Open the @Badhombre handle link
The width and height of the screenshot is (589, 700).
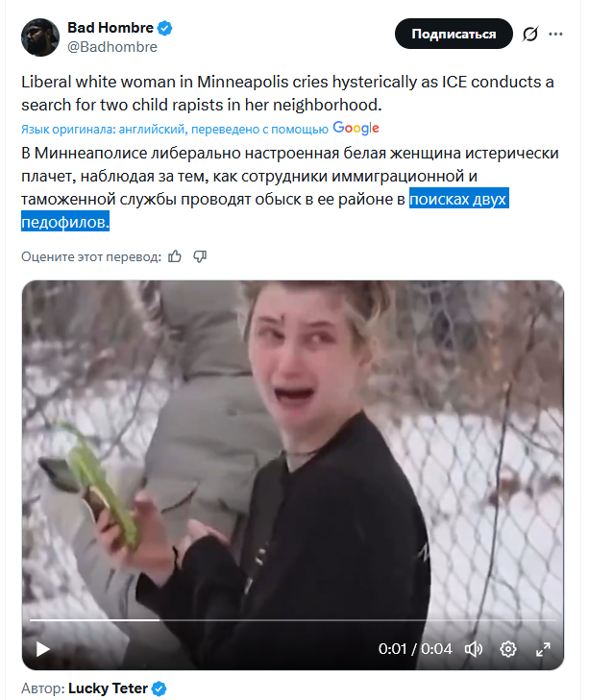point(112,47)
